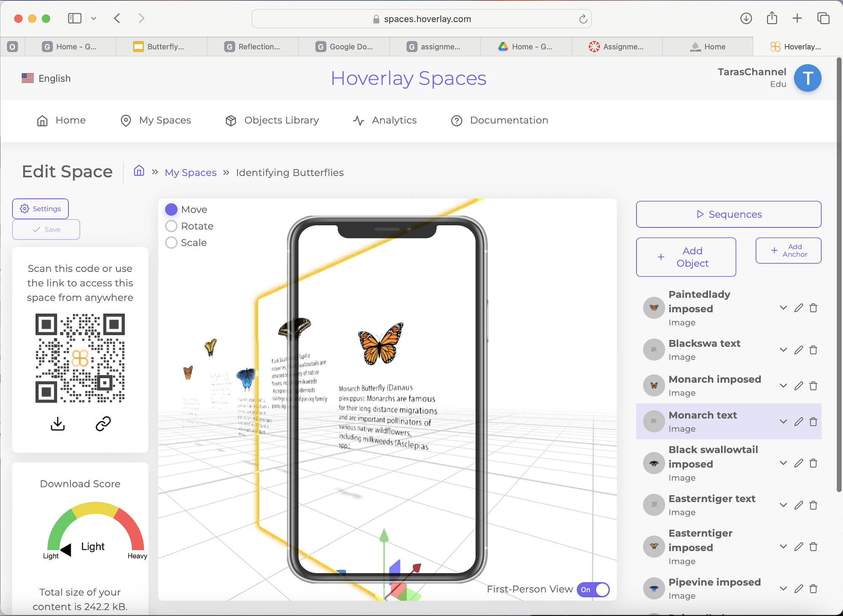Edit the Pipevine imposed object
Screen dimensions: 843x616
click(798, 589)
